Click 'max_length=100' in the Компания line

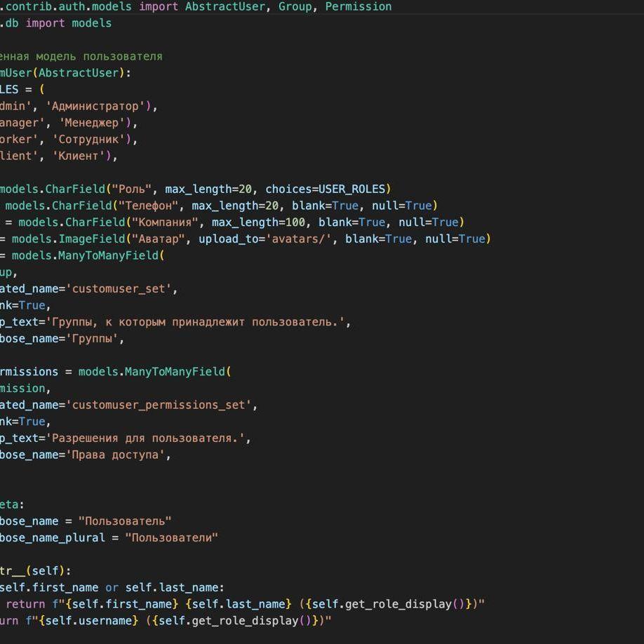pos(258,222)
